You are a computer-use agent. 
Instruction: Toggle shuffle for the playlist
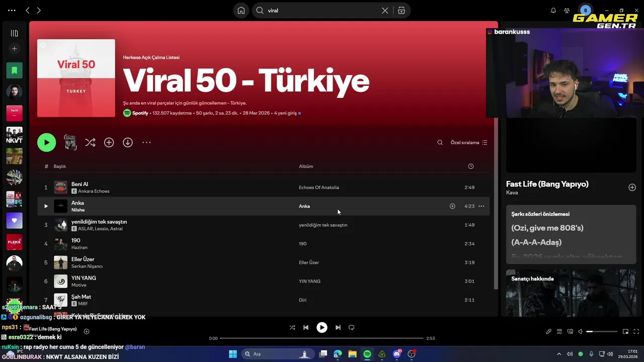point(90,143)
